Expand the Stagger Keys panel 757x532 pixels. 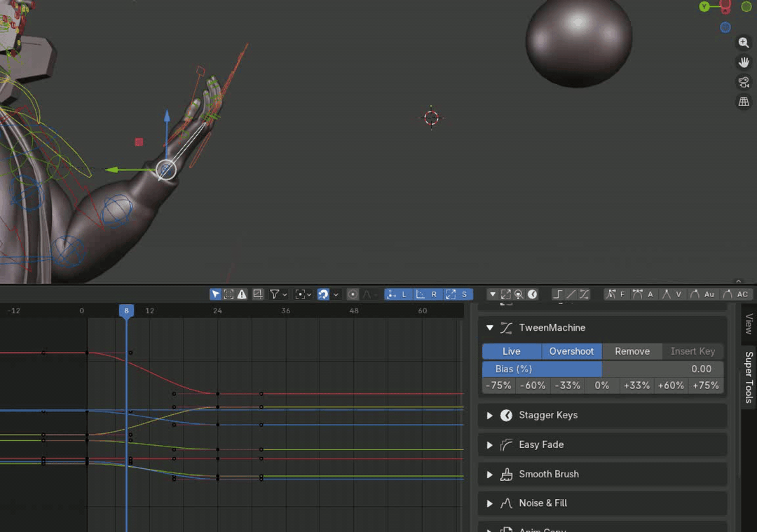pos(489,415)
